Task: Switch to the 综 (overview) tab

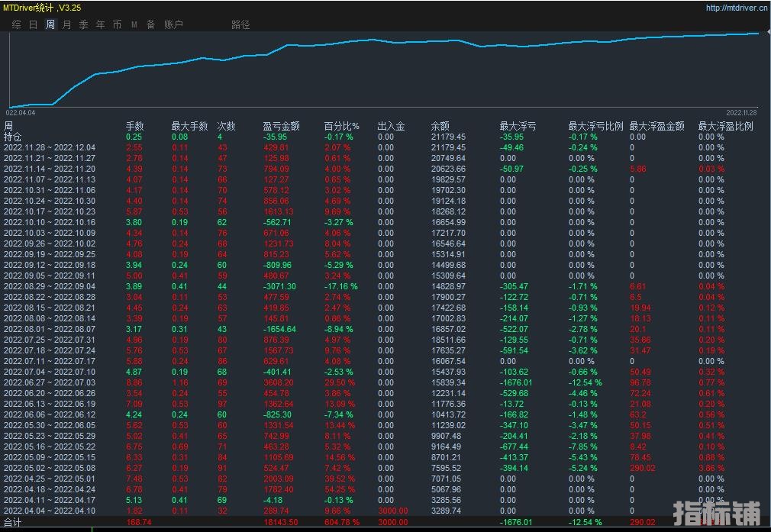Action: 16,24
